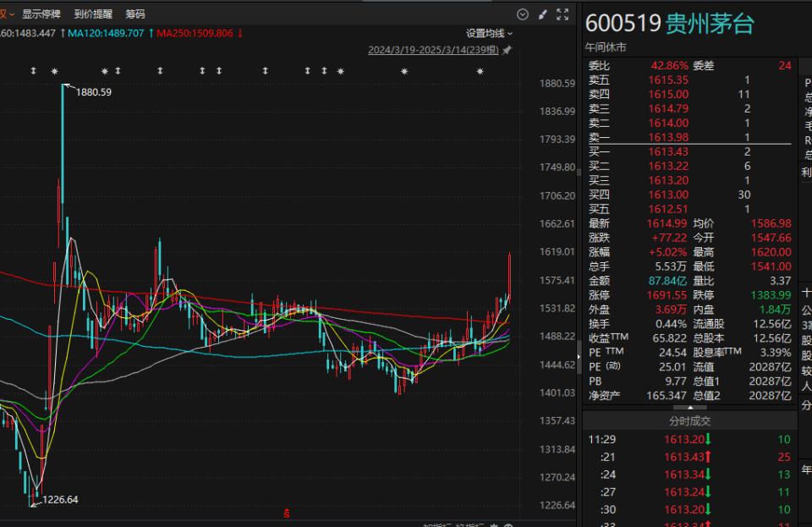The image size is (812, 527).
Task: Open the 筹码 chip distribution view
Action: coord(135,14)
